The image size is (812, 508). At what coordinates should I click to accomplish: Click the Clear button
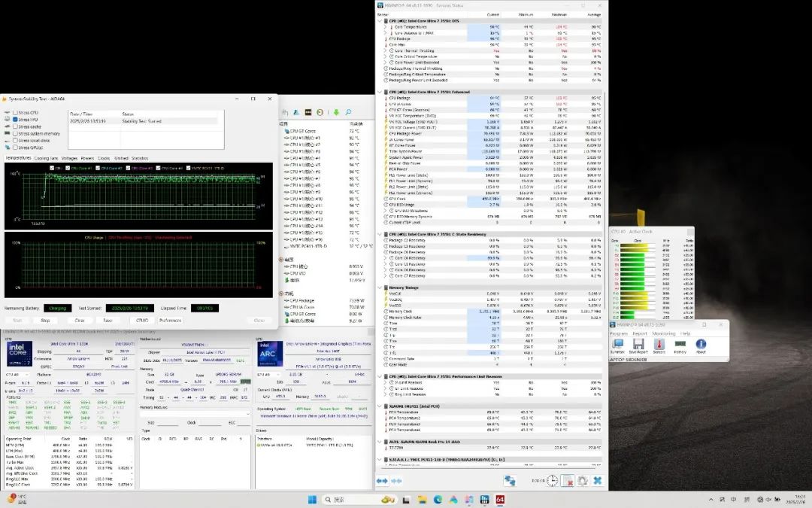[x=79, y=321]
